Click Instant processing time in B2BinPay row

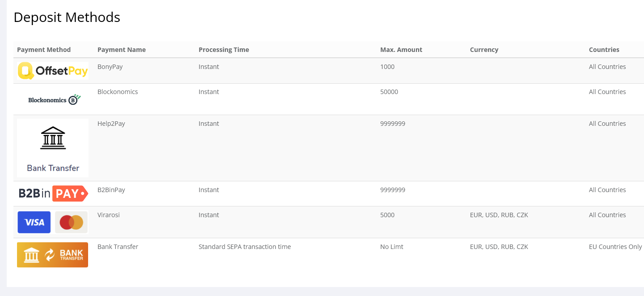click(209, 190)
